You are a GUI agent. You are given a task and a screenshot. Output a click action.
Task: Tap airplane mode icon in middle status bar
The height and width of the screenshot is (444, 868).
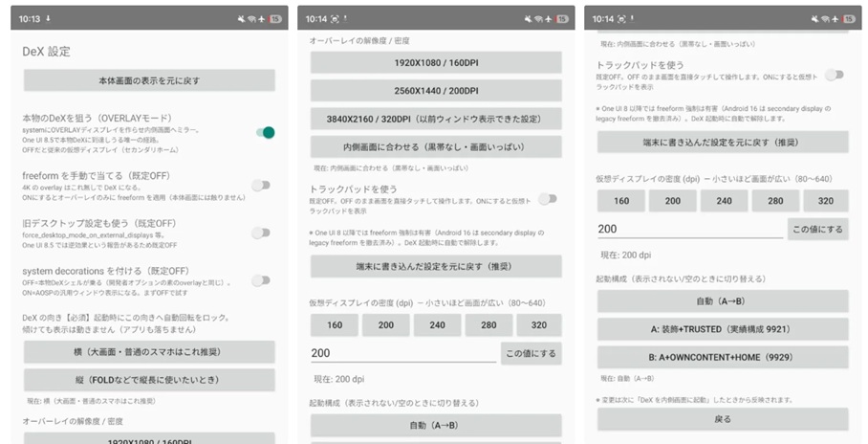click(548, 19)
